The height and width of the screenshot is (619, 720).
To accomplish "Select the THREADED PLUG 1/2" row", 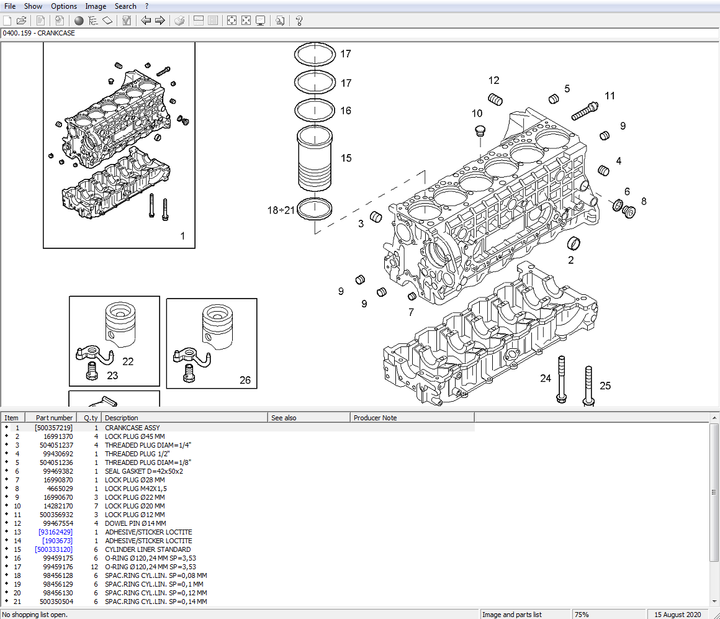I will pos(238,454).
